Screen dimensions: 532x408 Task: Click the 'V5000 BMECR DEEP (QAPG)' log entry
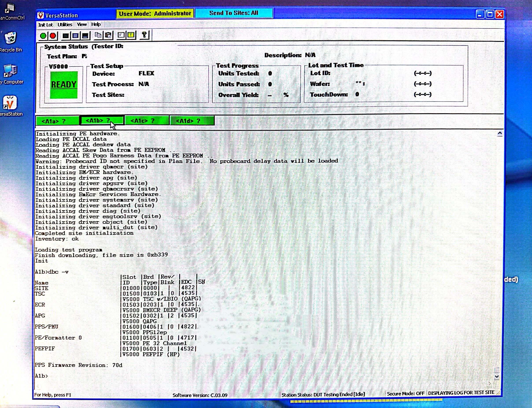click(x=162, y=310)
